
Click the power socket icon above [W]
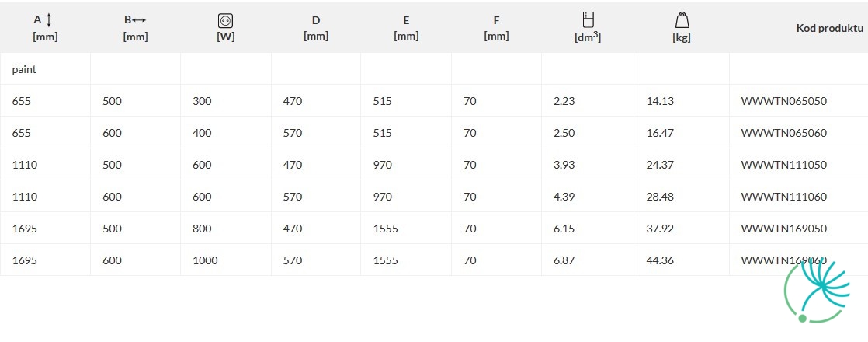coord(225,21)
